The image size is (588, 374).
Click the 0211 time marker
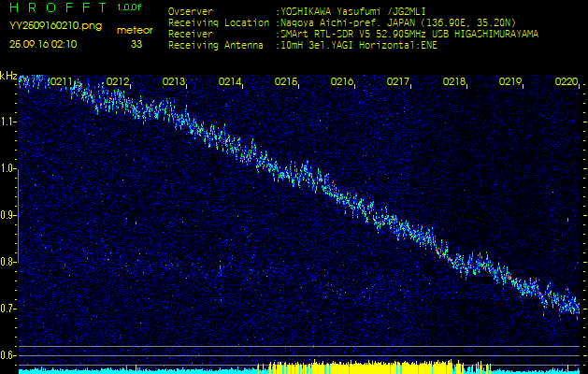click(62, 82)
